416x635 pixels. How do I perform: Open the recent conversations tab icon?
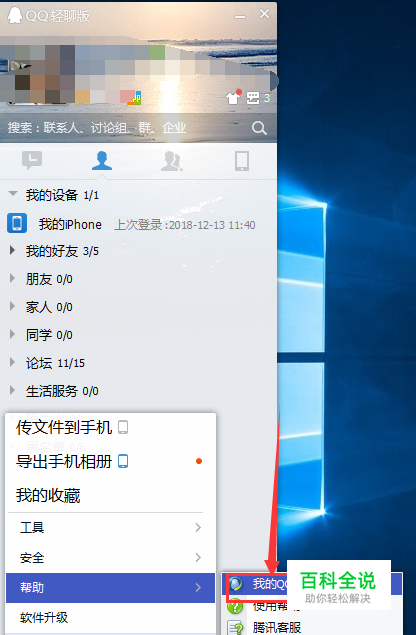point(32,160)
